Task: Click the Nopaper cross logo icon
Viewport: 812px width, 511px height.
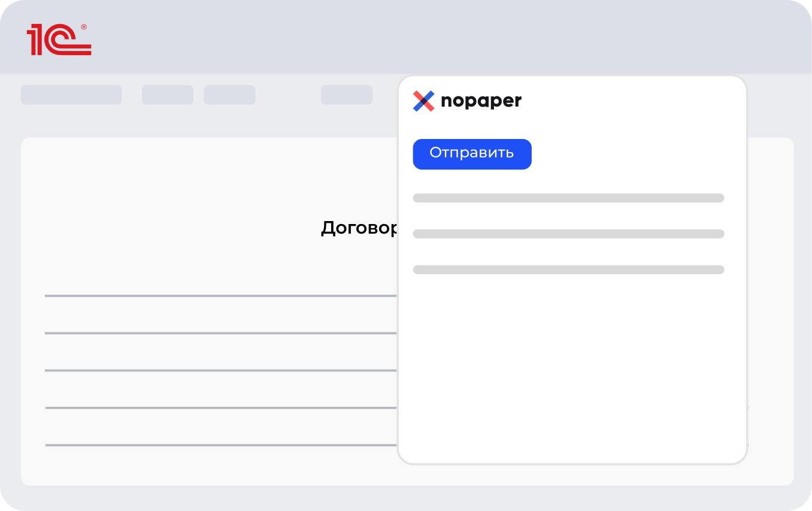Action: click(423, 101)
